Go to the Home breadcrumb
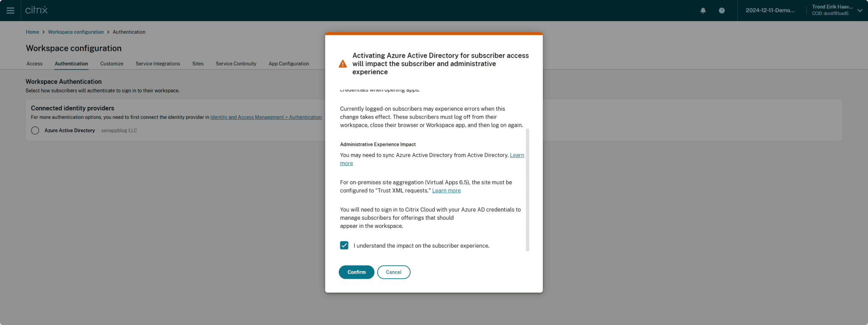 point(32,32)
